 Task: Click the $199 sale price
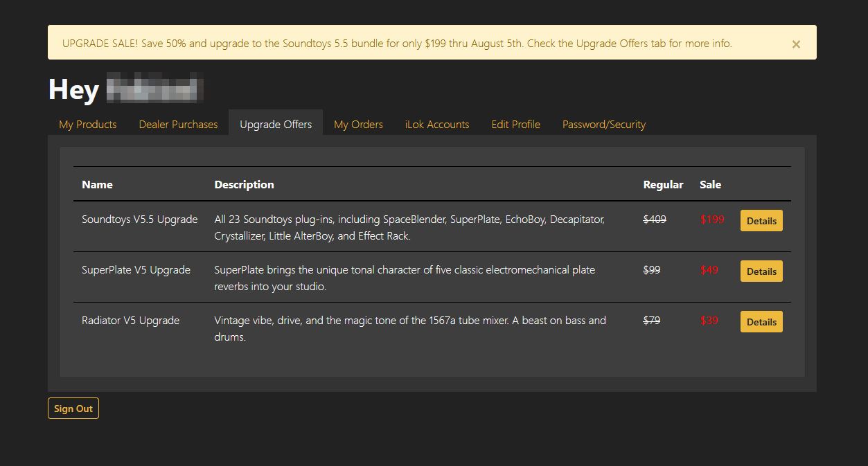712,219
